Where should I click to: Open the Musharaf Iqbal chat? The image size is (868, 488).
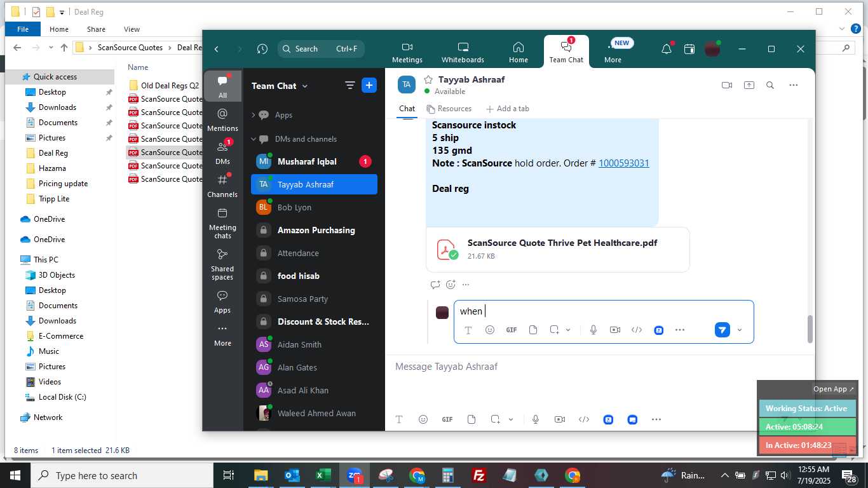(314, 161)
